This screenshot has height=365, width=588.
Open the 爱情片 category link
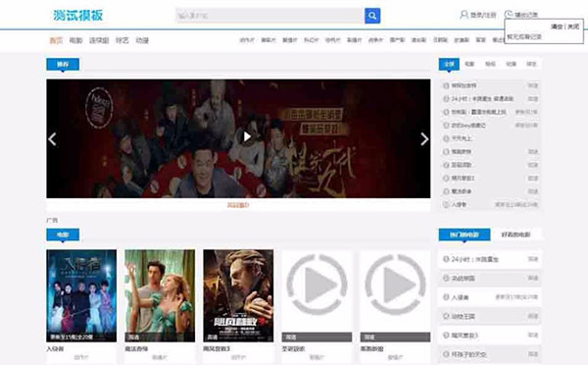(x=289, y=40)
